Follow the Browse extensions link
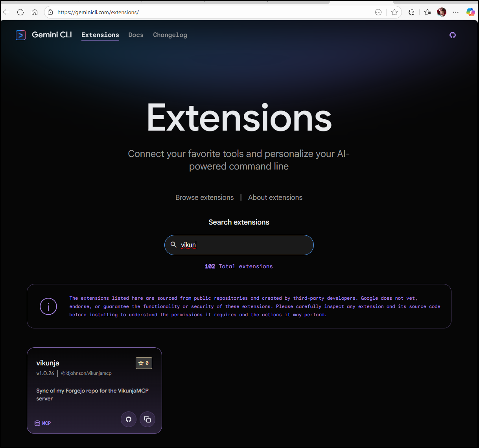479x448 pixels. click(204, 197)
